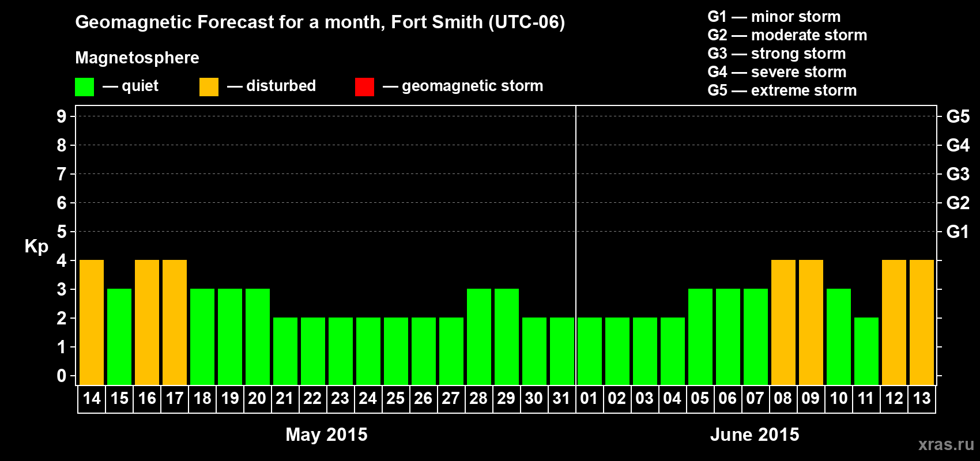Click the Kp value 5 axis label
The width and height of the screenshot is (980, 461).
[62, 232]
